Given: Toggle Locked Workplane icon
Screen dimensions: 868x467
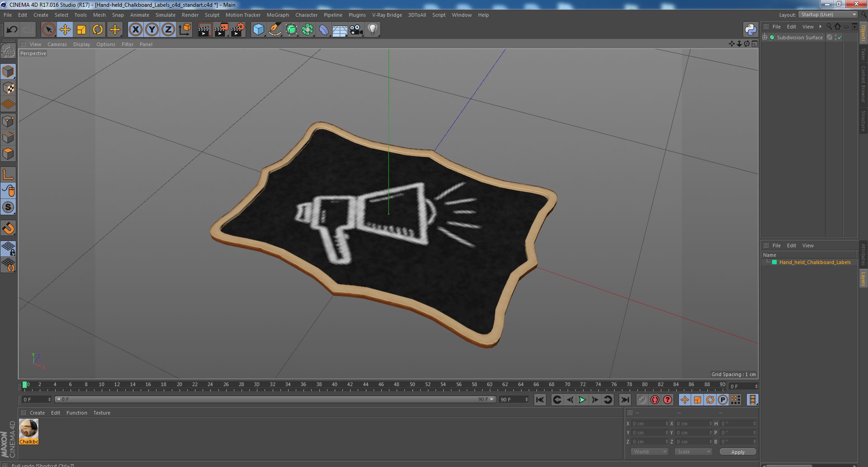Looking at the screenshot, I should pyautogui.click(x=8, y=248).
